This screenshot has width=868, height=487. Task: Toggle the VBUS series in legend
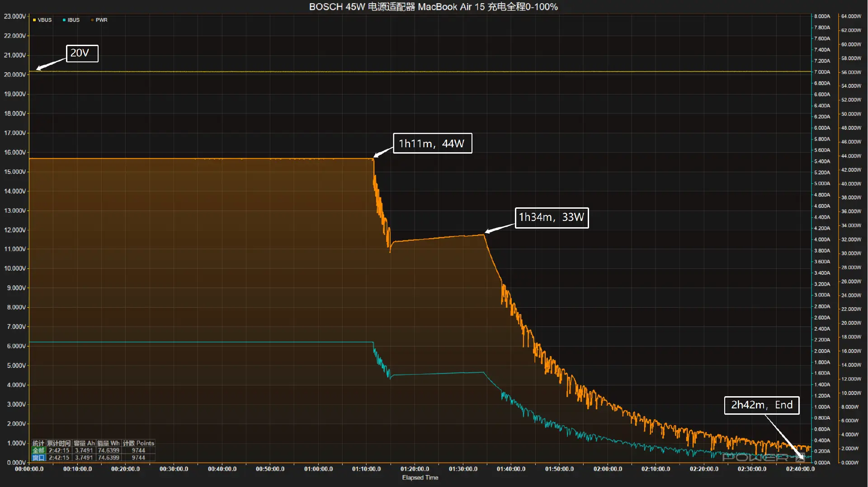click(42, 20)
